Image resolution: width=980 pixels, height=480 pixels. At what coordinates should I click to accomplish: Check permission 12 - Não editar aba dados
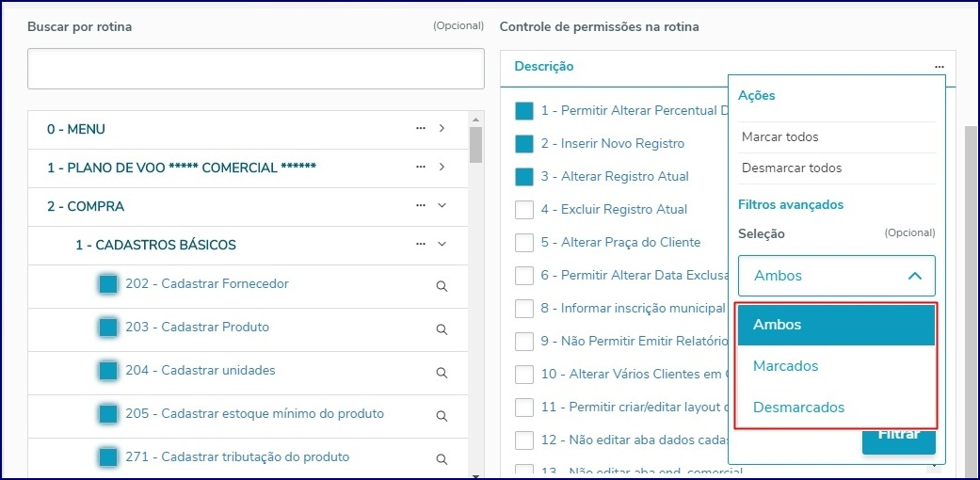coord(523,440)
